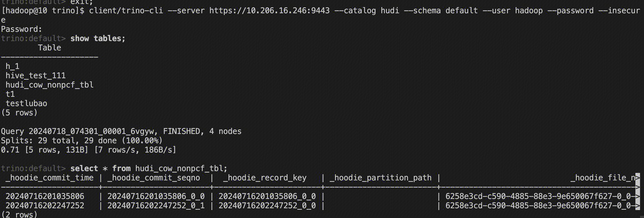Viewport: 644px width, 218px height.
Task: Click the testlubao table entry
Action: [x=26, y=104]
